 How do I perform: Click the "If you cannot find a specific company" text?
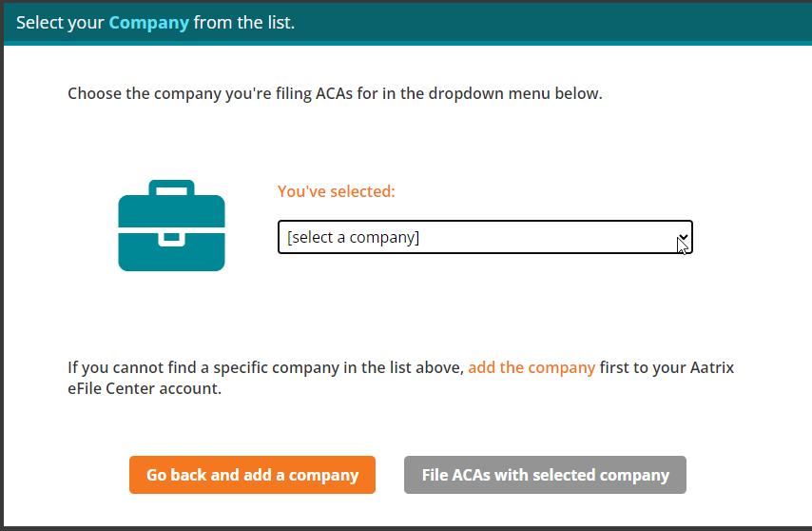266,367
